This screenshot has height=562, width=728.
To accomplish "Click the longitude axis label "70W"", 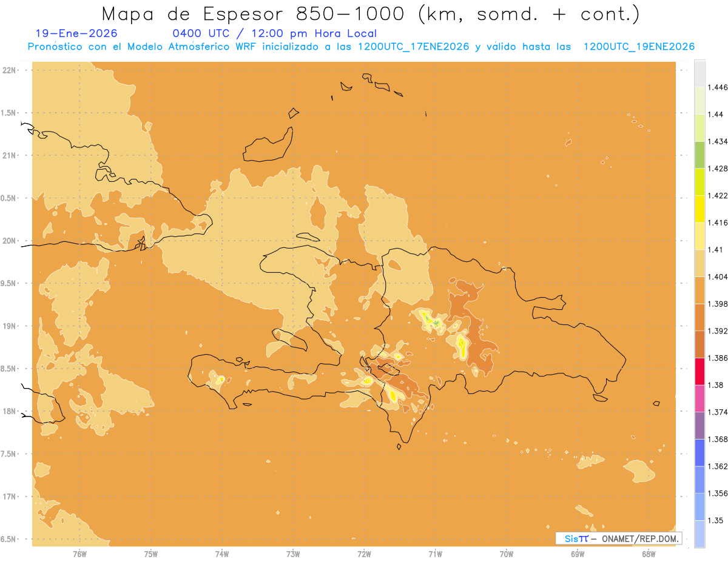I will (x=506, y=554).
